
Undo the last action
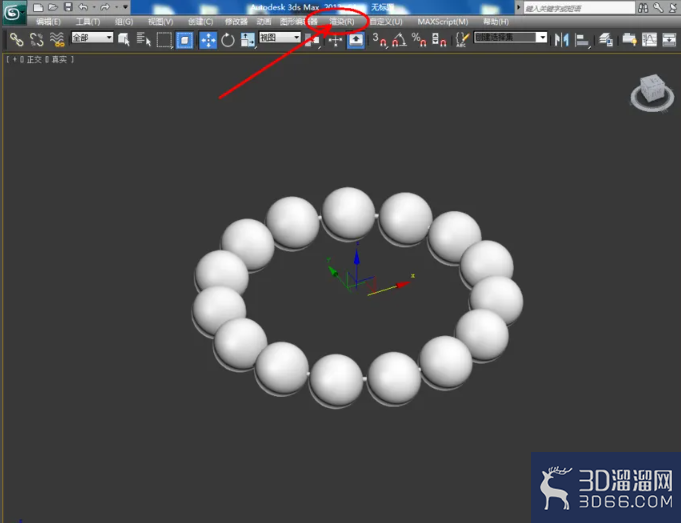[83, 7]
